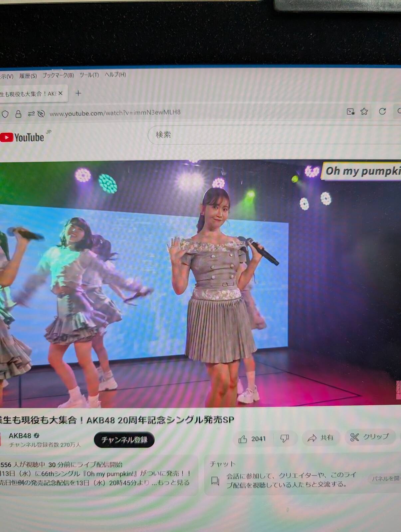The height and width of the screenshot is (532, 401).
Task: Like the video showing 2041 likes
Action: click(252, 439)
